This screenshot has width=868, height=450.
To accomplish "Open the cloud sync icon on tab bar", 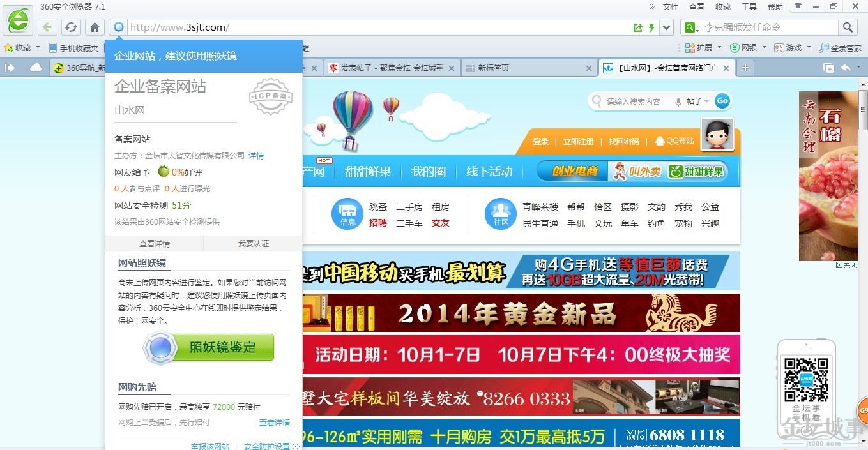I will 36,68.
